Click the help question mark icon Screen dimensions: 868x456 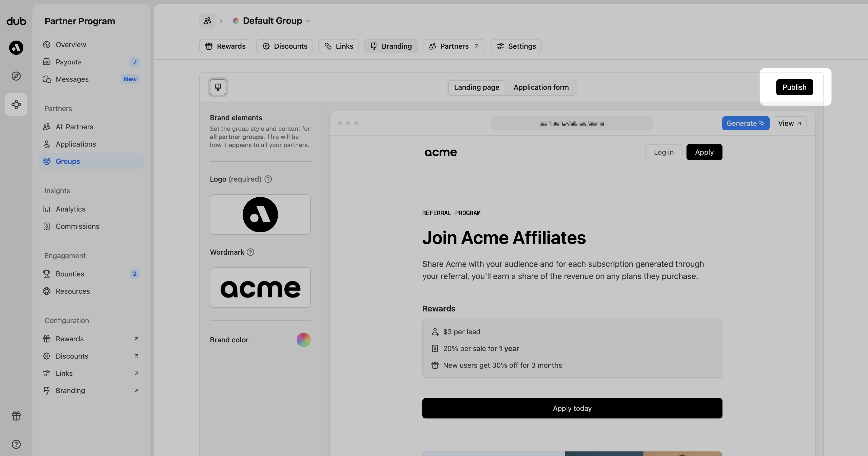tap(16, 444)
